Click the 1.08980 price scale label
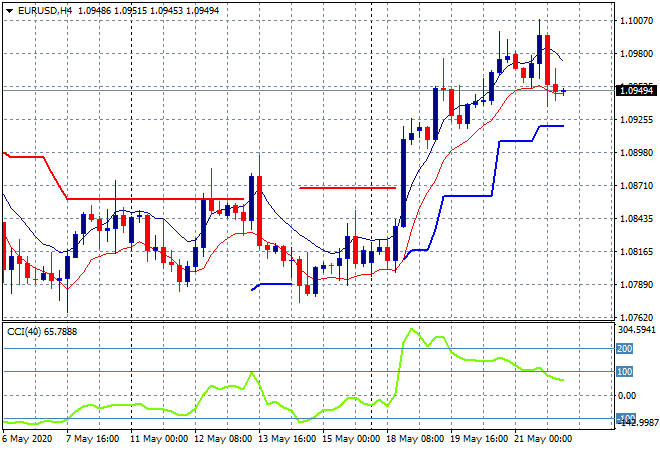This screenshot has height=450, width=660. [x=637, y=152]
